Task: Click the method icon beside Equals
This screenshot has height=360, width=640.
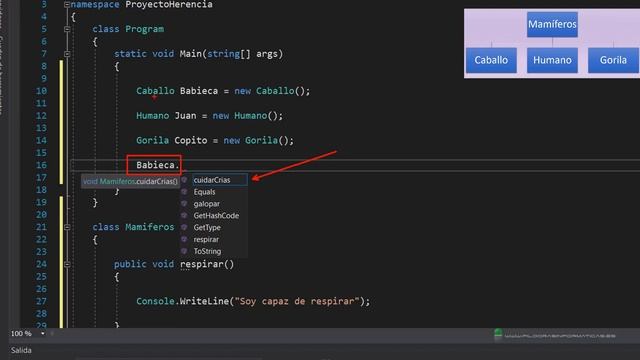Action: tap(184, 191)
